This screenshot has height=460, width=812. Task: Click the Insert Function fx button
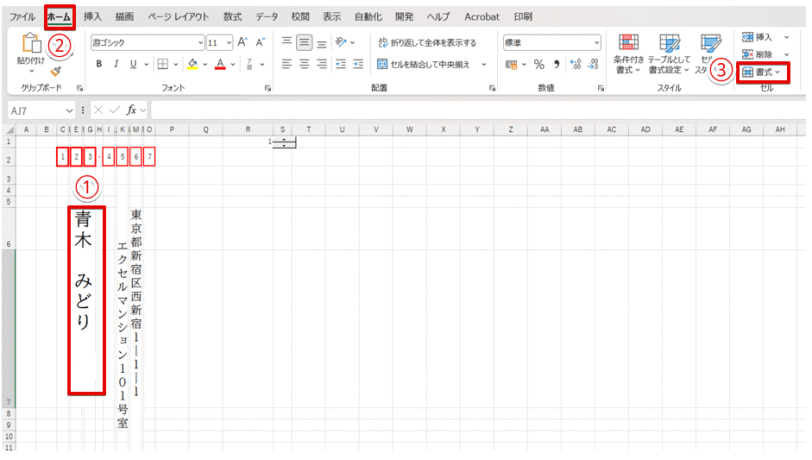click(132, 110)
